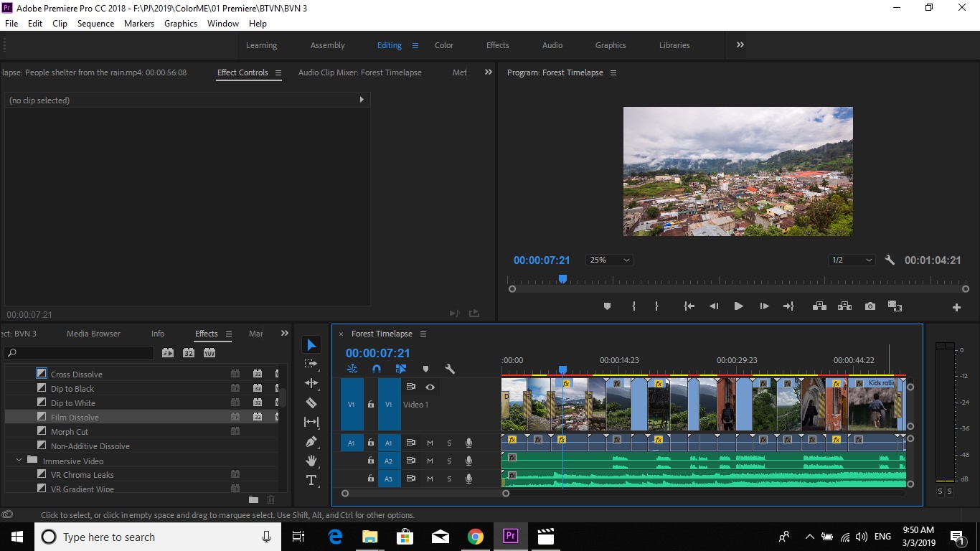Screen dimensions: 980x551
Task: Click New Custom Bin folder icon
Action: pos(253,499)
